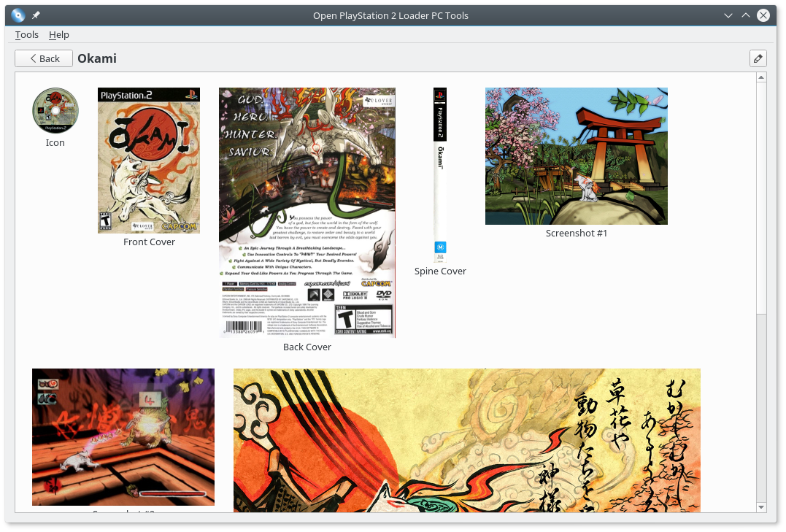Click the 'Icon' label under the disc
Screen dimensions: 786x532
(55, 143)
